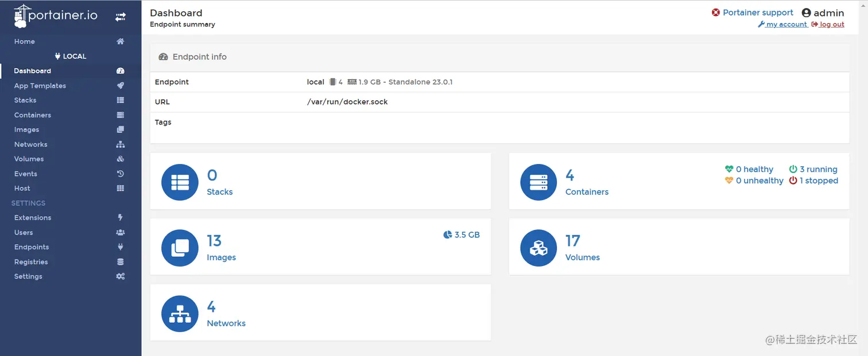
Task: Click the Endpoint summary subtitle
Action: [183, 25]
